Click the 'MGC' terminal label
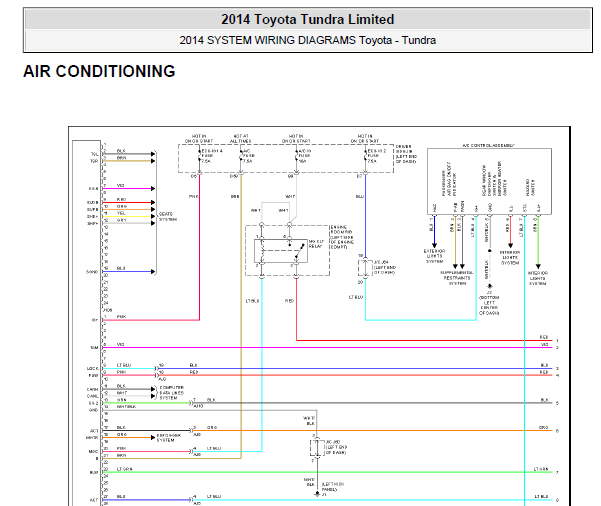Image resolution: width=601 pixels, height=506 pixels. pos(94,452)
